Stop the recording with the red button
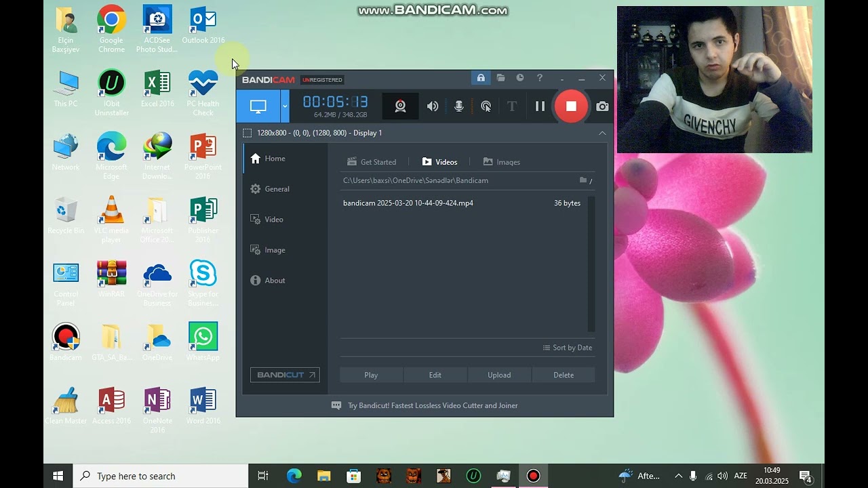868x488 pixels. tap(571, 106)
